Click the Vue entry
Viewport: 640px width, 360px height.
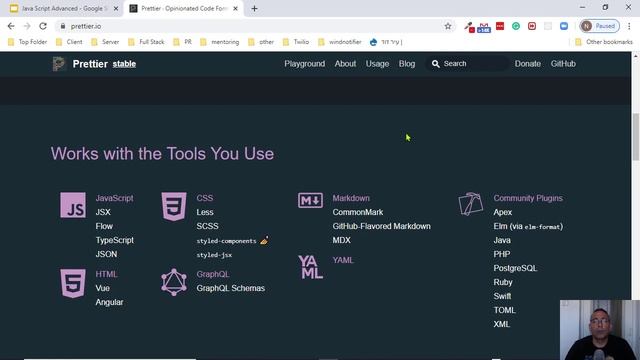click(x=102, y=288)
